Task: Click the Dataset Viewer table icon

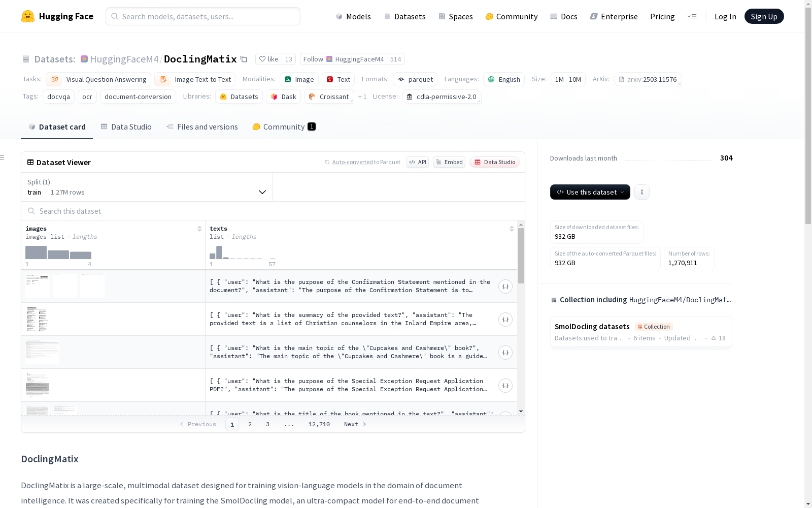Action: point(30,162)
